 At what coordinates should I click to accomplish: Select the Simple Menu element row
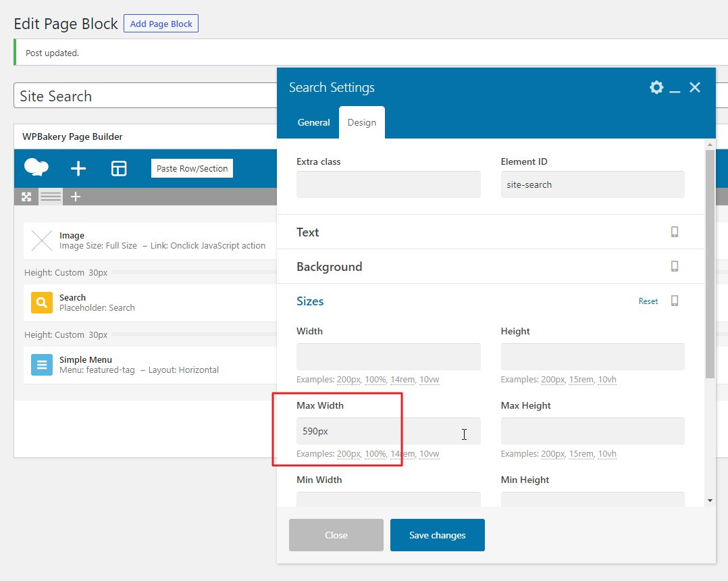[x=151, y=365]
